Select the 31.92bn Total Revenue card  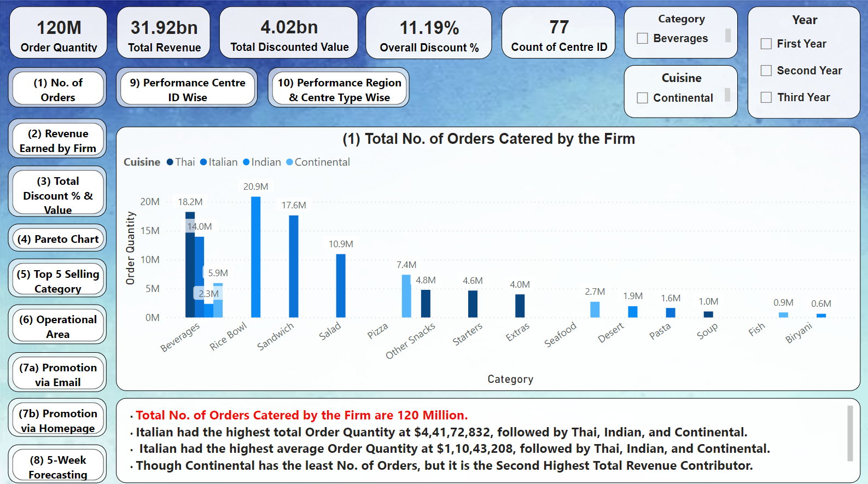coord(164,33)
